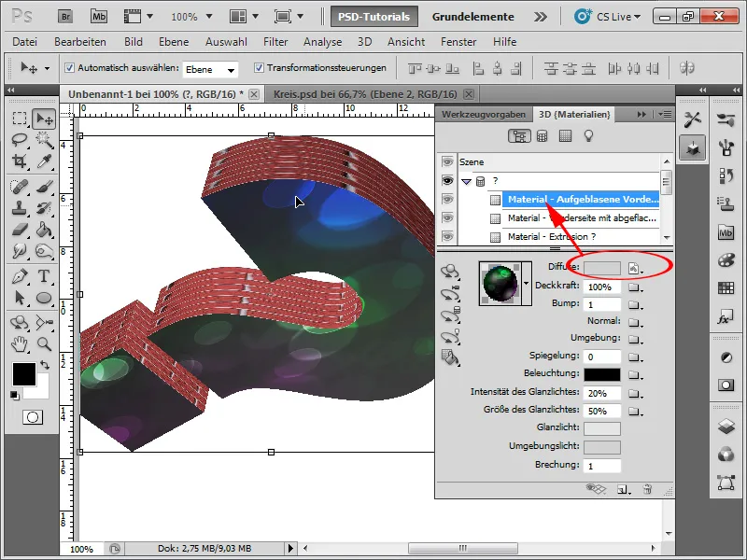
Task: Open the material preset picker arrow
Action: pos(526,284)
